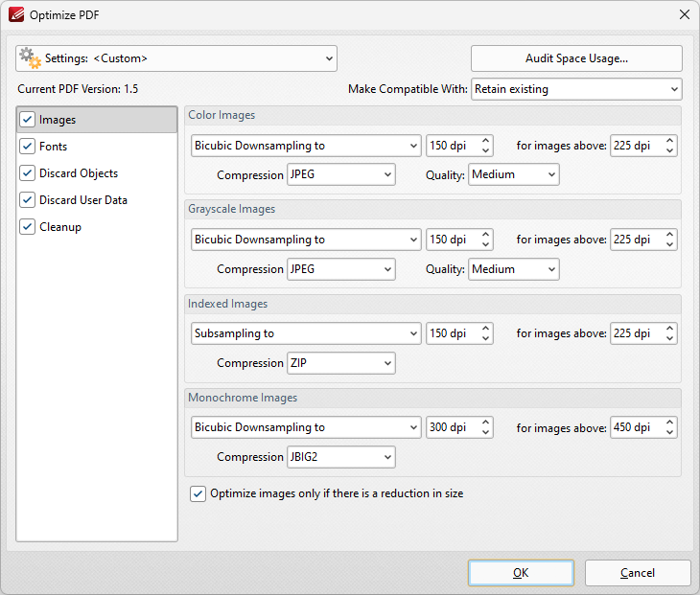
Task: Open Grayscale Images Quality Medium dropdown
Action: [513, 269]
